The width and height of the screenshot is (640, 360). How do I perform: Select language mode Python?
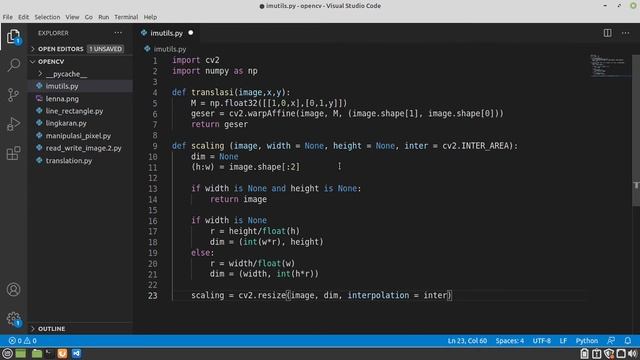(x=587, y=340)
